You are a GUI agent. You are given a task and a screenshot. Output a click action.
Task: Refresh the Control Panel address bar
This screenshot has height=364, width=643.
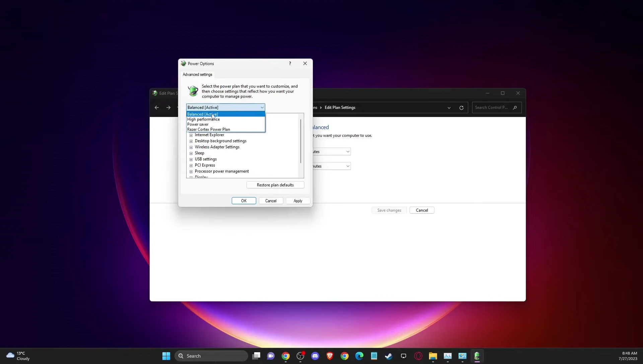461,108
